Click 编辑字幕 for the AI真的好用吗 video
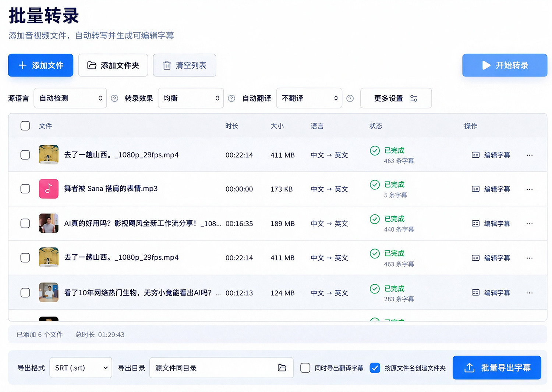Image resolution: width=552 pixels, height=392 pixels. point(491,224)
